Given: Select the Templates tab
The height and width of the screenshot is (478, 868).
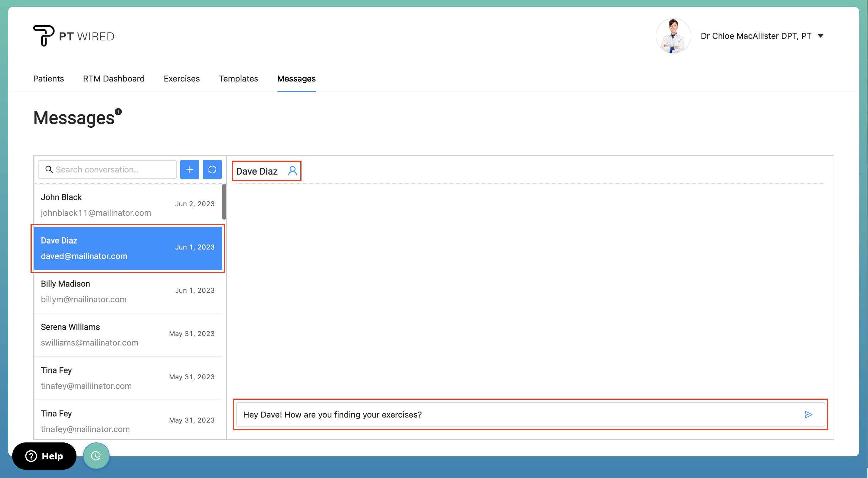Looking at the screenshot, I should [238, 79].
